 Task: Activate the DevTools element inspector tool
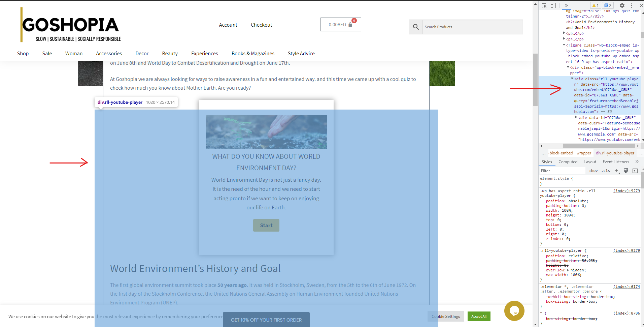point(544,5)
